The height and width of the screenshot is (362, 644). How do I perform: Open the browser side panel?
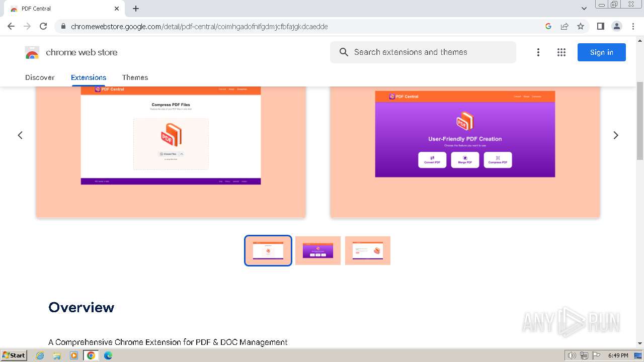pos(600,26)
